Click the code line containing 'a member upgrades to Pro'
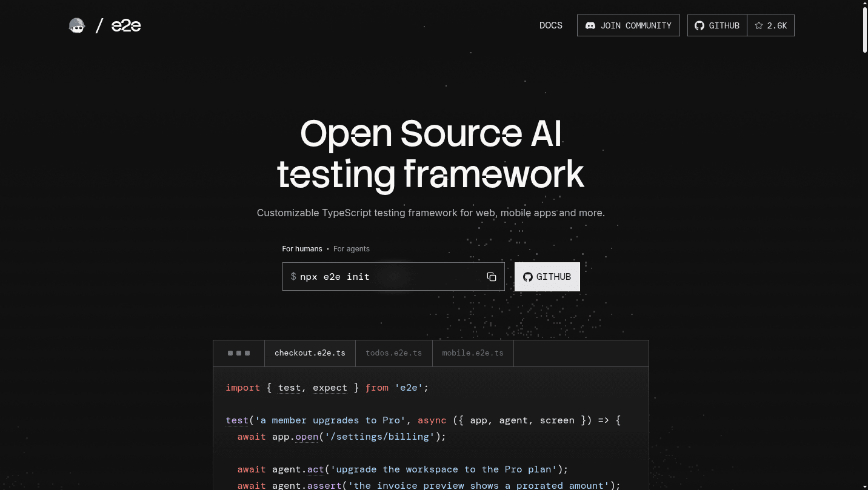 tap(423, 420)
